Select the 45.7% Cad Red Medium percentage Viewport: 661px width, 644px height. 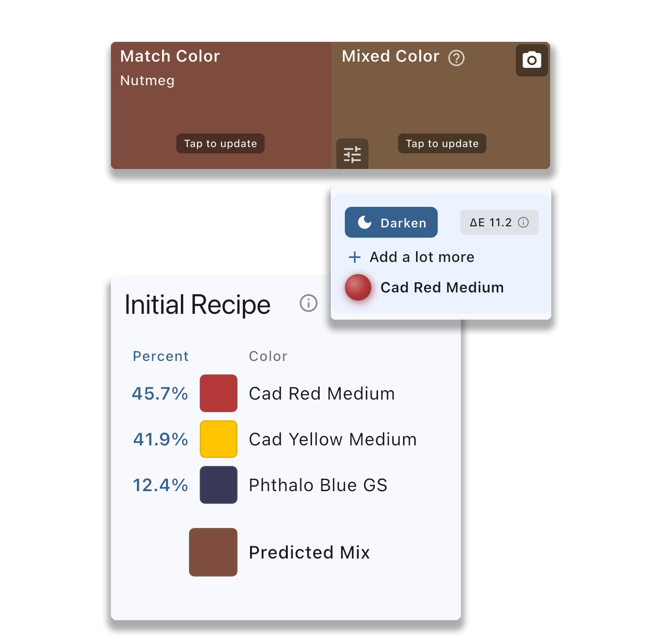coord(159,393)
